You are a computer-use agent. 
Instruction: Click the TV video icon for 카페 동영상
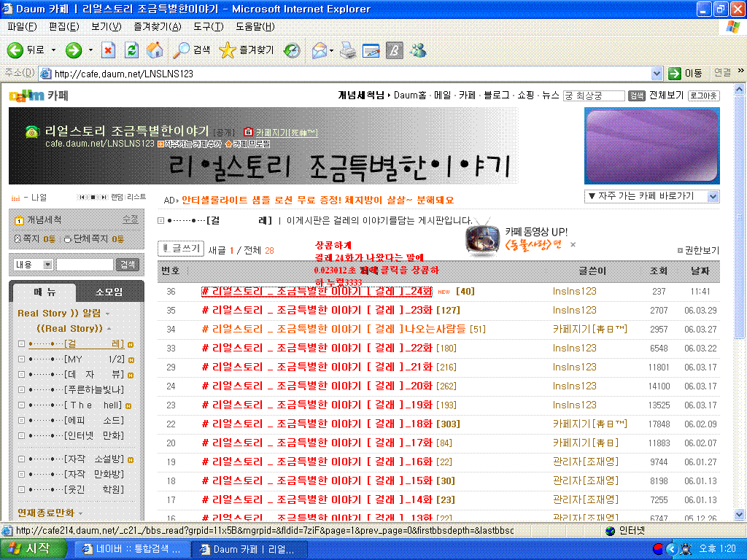point(481,238)
